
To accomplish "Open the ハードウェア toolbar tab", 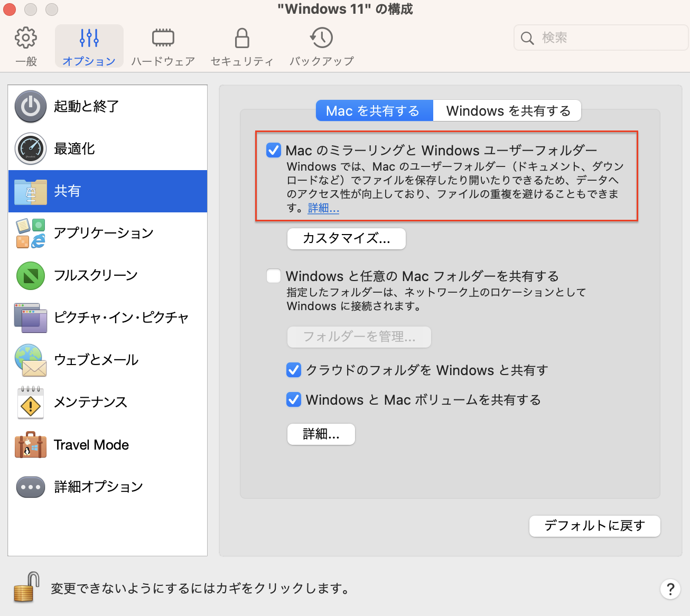I will tap(163, 47).
